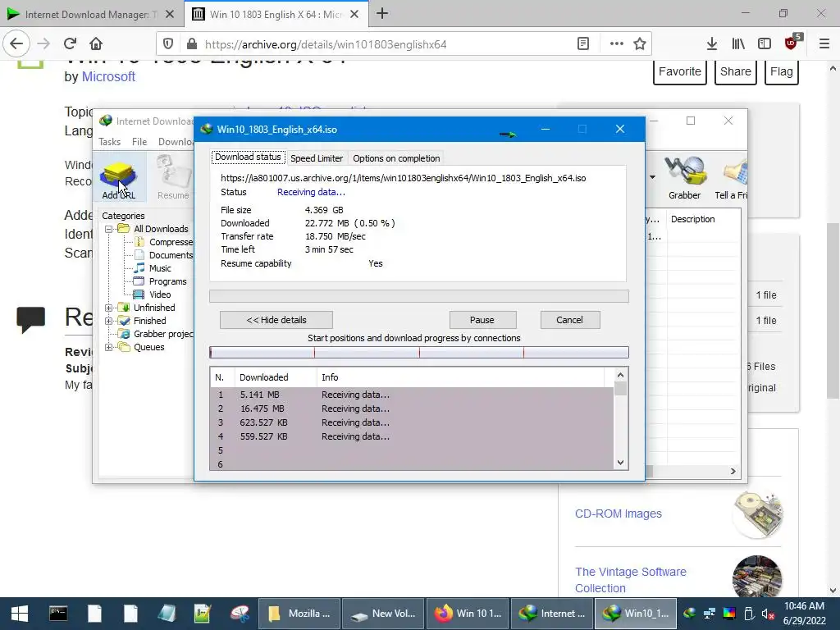Open page actions three-dot menu
The width and height of the screenshot is (840, 630).
point(617,44)
